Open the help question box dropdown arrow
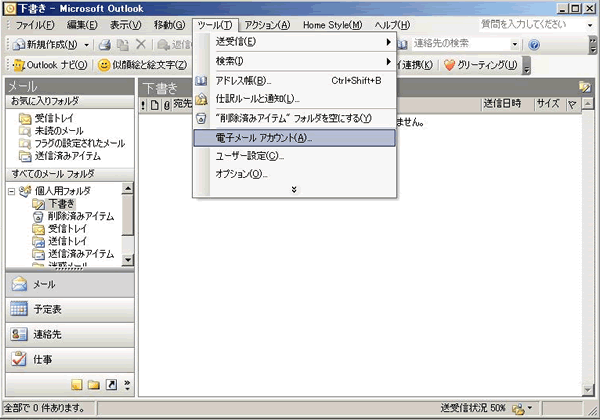Screen dimensions: 600x420 (590, 25)
